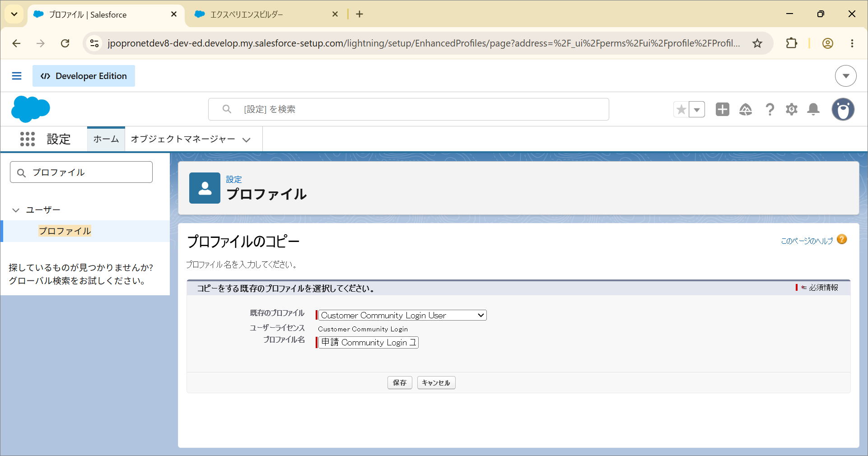Open the 既存のプロファイル dropdown
Image resolution: width=868 pixels, height=456 pixels.
402,315
